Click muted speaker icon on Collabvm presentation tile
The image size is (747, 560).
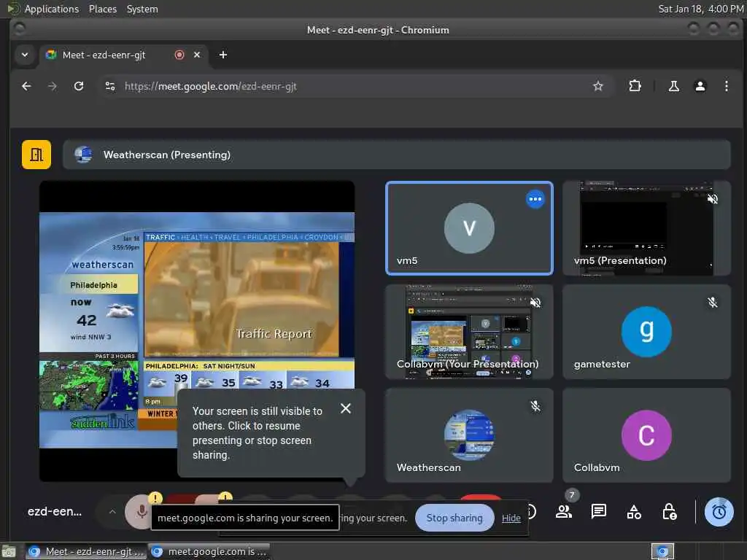pos(535,303)
